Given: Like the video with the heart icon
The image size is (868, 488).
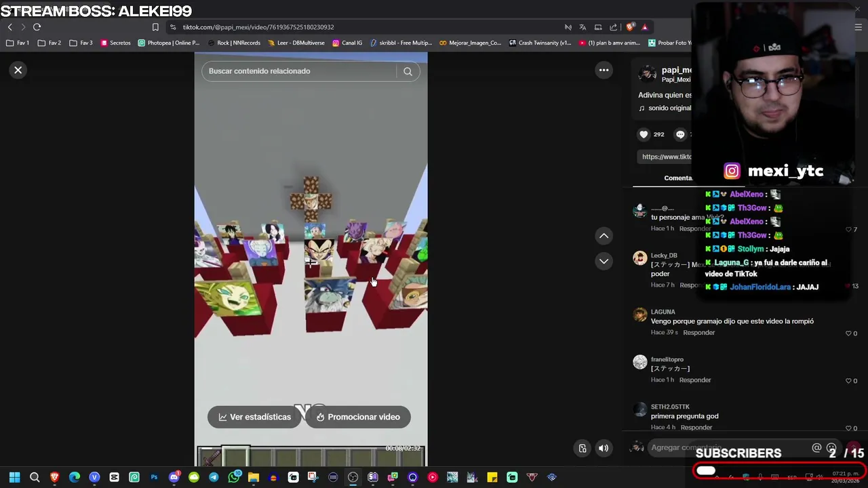Looking at the screenshot, I should click(644, 134).
